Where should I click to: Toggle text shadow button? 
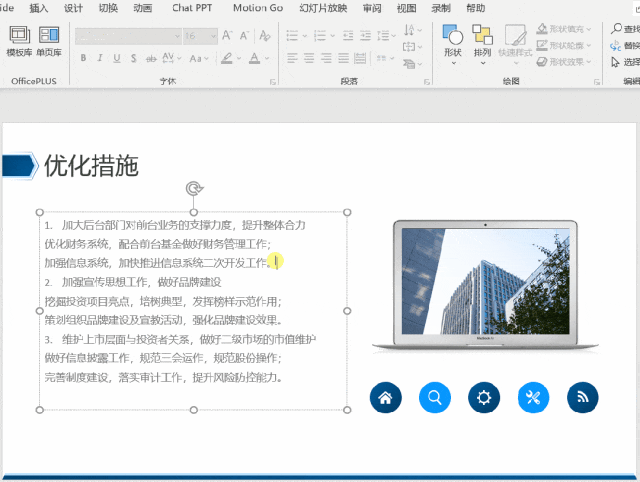(133, 58)
